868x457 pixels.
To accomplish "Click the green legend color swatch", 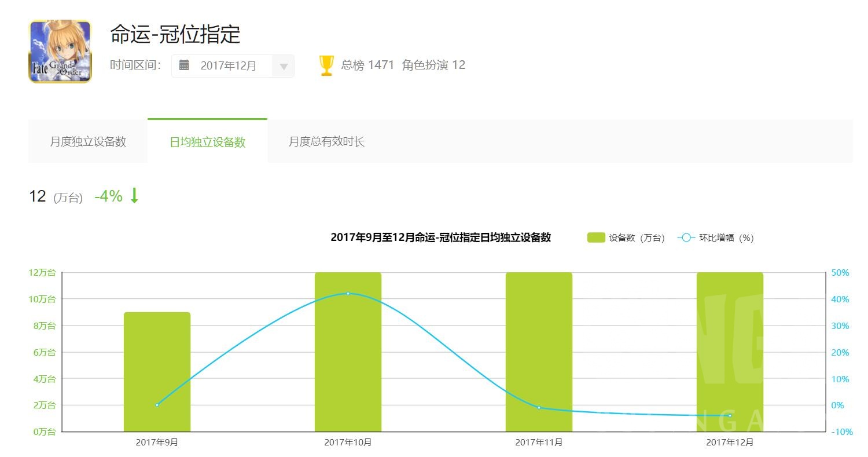I will coord(596,237).
